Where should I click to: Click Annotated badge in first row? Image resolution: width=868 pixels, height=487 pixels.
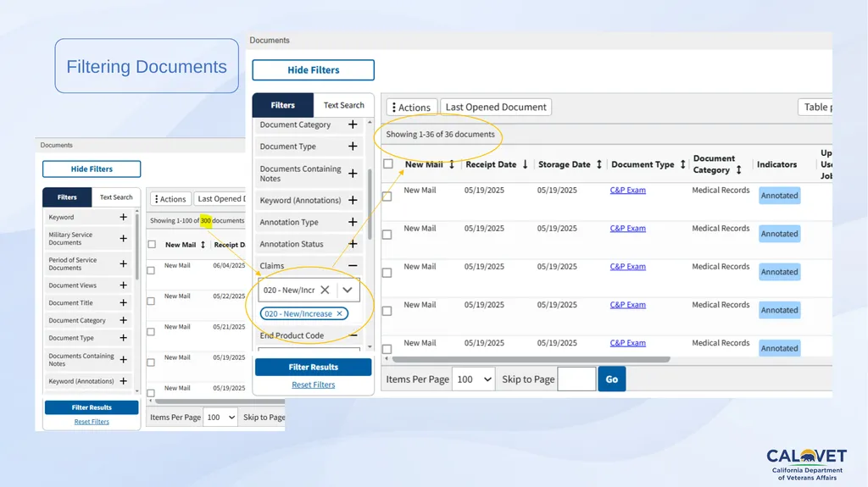(x=780, y=196)
